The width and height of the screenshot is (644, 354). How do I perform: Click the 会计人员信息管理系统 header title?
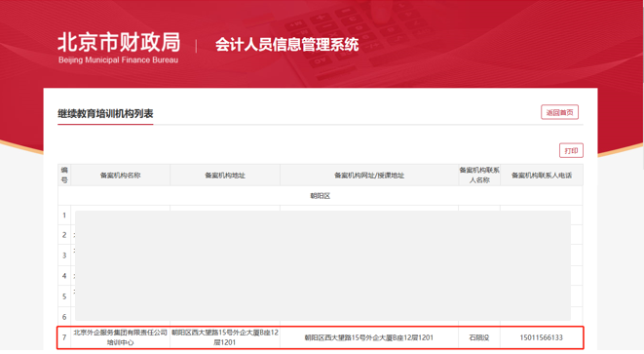(286, 45)
